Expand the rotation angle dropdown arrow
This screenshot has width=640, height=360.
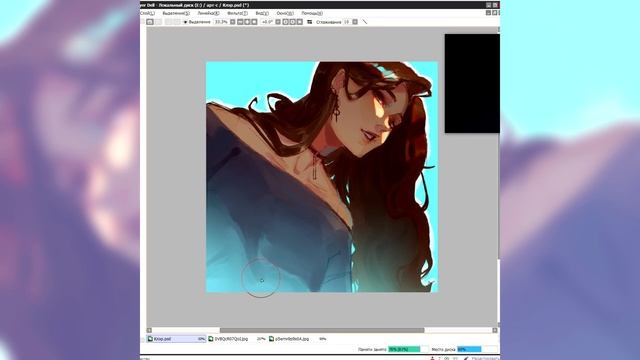coord(278,22)
